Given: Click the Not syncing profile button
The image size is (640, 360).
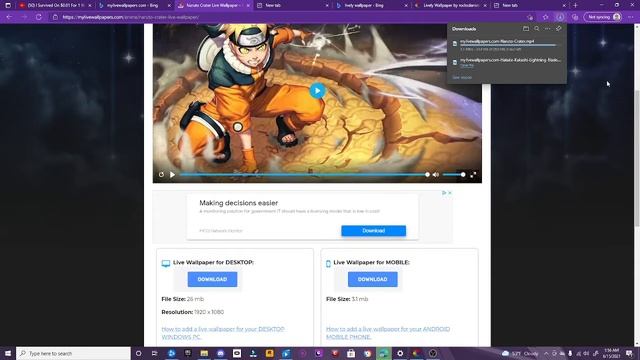Looking at the screenshot, I should coord(603,17).
